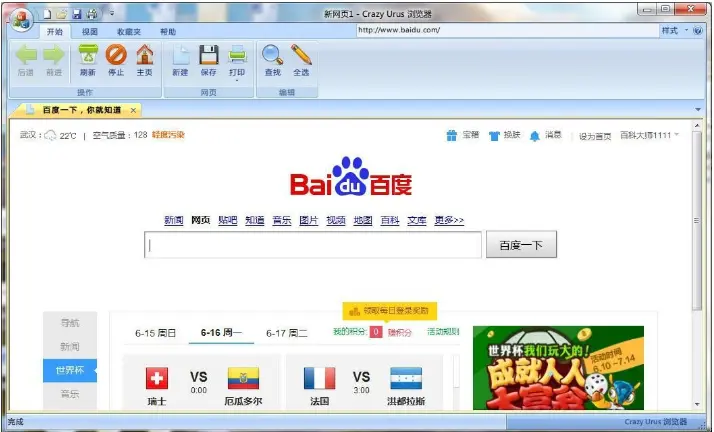
Task: Select the 6-17 周二 date tab
Action: click(287, 333)
